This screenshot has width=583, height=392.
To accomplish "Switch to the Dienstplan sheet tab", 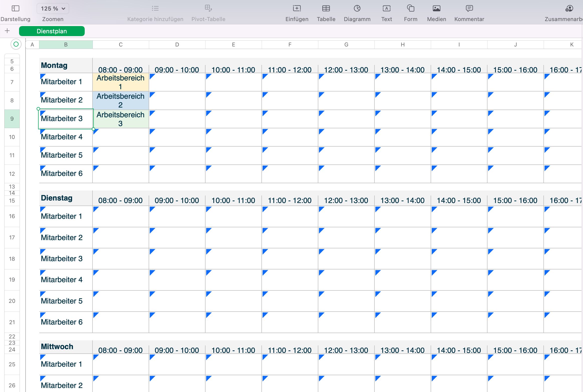I will (52, 31).
